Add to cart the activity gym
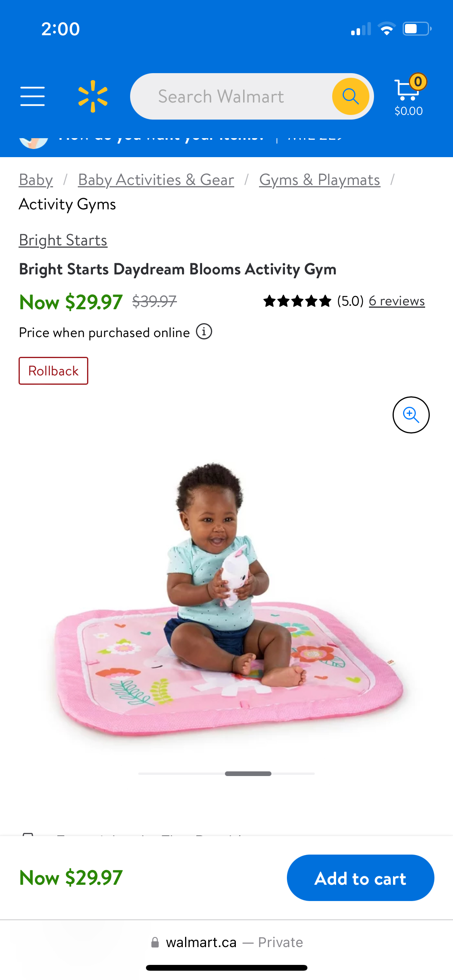Screen dimensions: 453x980 tap(360, 878)
